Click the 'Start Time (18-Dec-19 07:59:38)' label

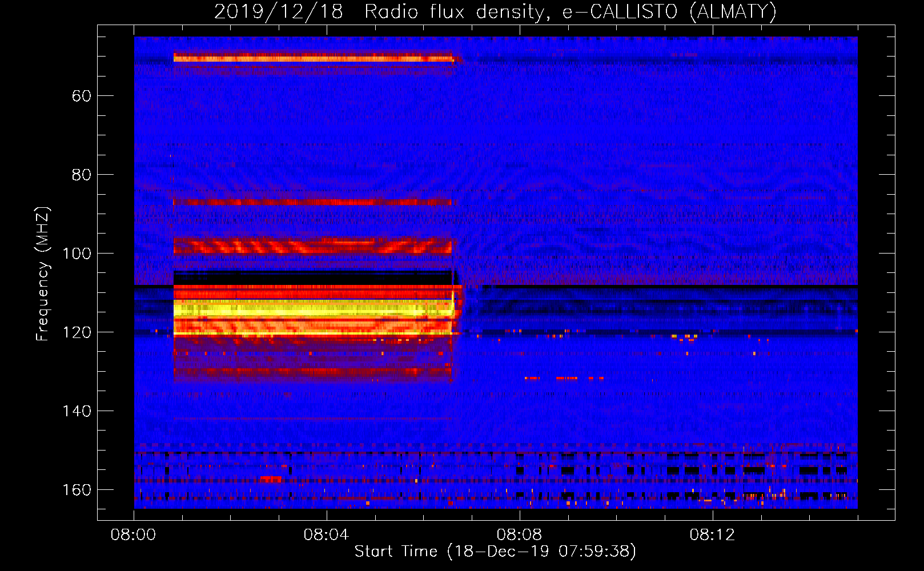tap(495, 552)
